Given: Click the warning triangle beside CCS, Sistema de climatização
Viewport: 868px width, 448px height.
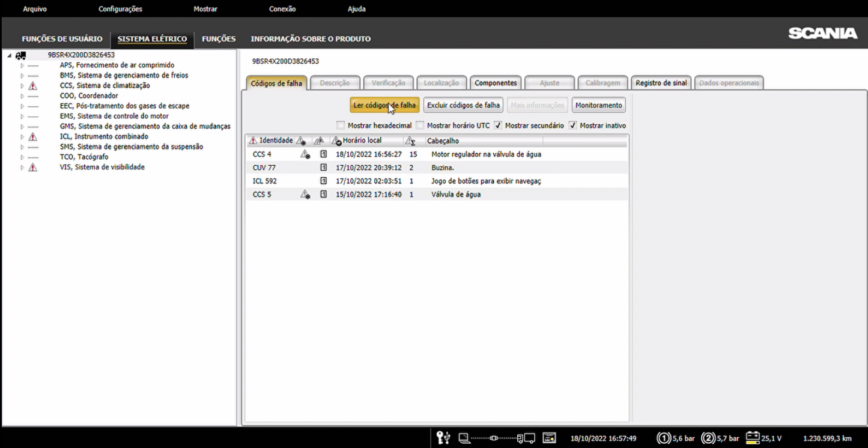Looking at the screenshot, I should click(x=32, y=86).
